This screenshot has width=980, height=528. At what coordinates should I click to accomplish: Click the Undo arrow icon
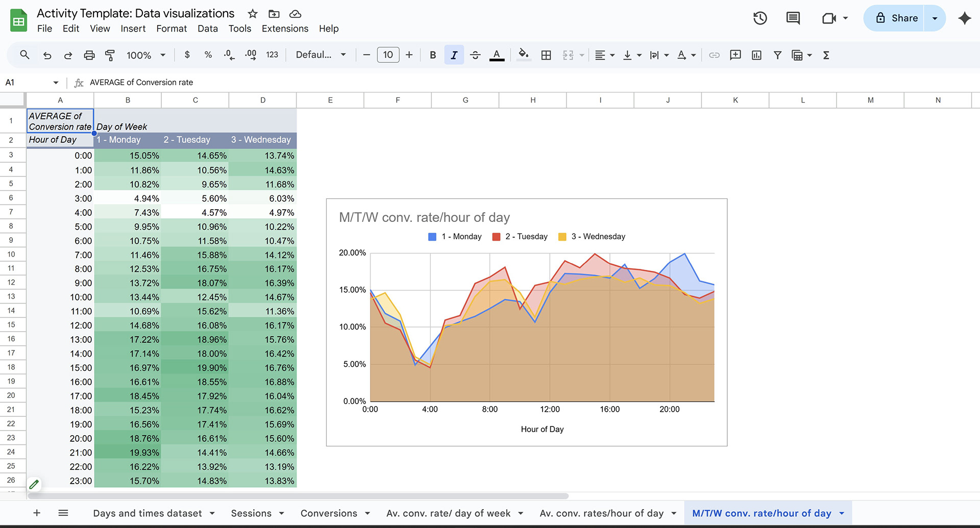pos(47,55)
